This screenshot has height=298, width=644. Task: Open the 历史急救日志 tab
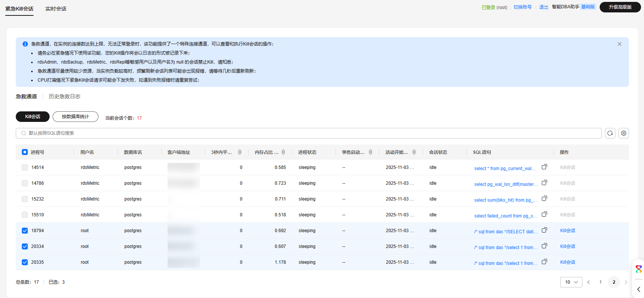[x=65, y=96]
